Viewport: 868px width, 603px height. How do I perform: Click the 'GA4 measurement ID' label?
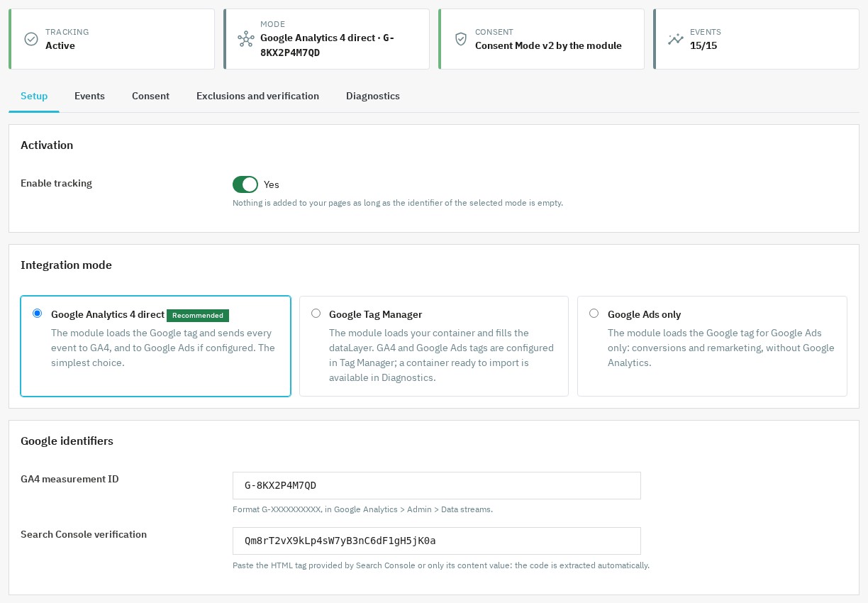(69, 479)
